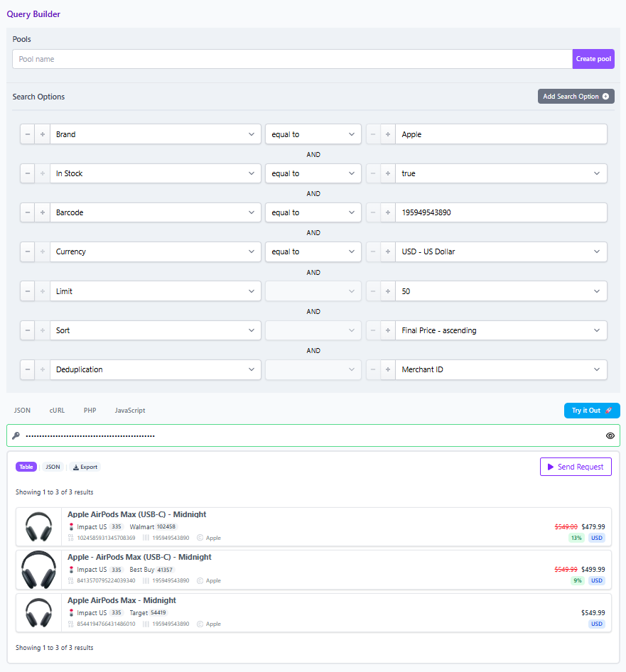Expand the In Stock 'equal to' operator dropdown

coord(313,173)
